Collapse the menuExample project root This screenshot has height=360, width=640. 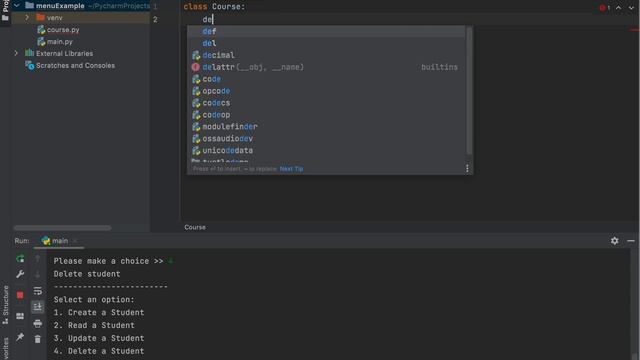[x=17, y=6]
